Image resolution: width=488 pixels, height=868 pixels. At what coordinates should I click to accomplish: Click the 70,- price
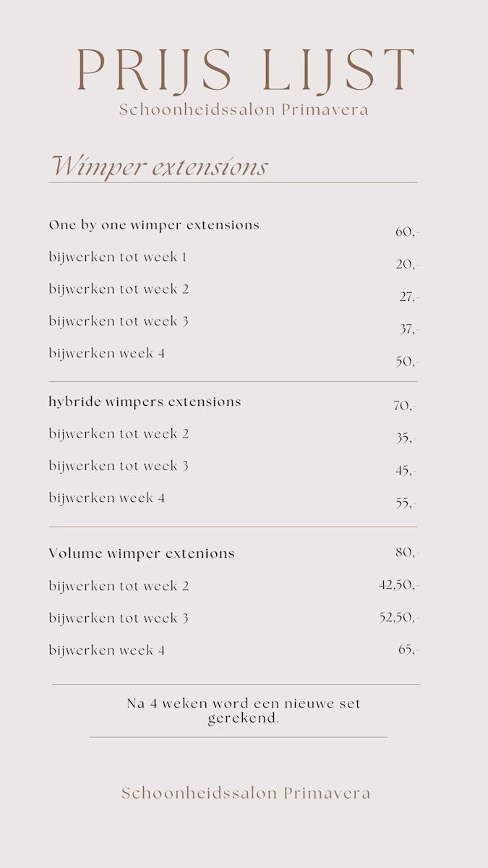pos(405,407)
